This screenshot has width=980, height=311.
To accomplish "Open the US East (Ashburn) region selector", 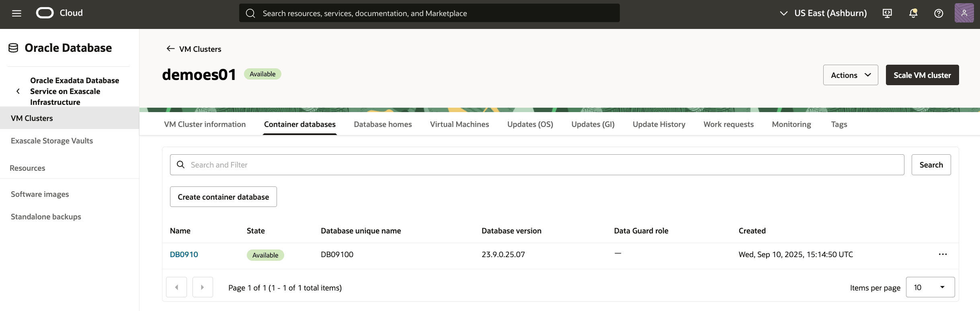I will coord(823,13).
